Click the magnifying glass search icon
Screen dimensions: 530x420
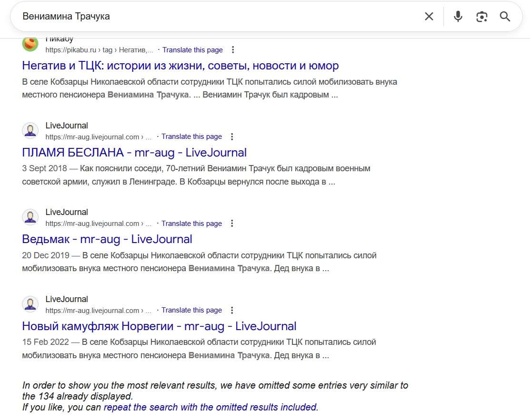505,17
